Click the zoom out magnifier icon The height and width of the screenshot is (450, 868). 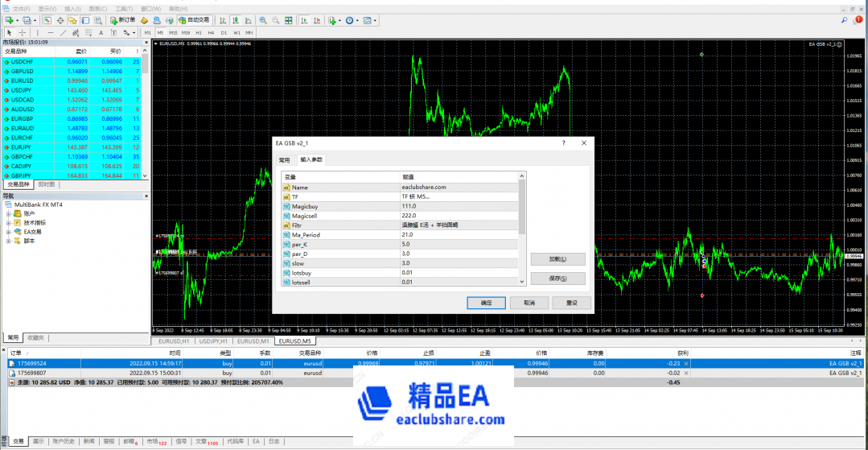[x=276, y=20]
